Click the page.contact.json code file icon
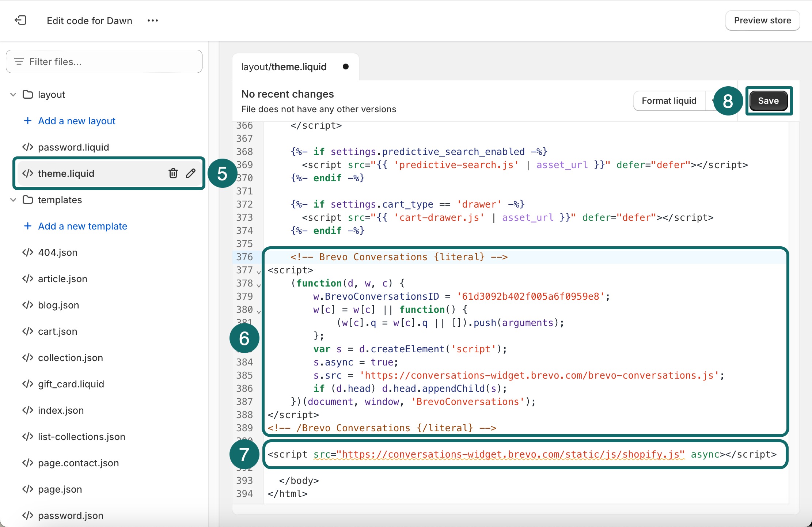 point(28,463)
